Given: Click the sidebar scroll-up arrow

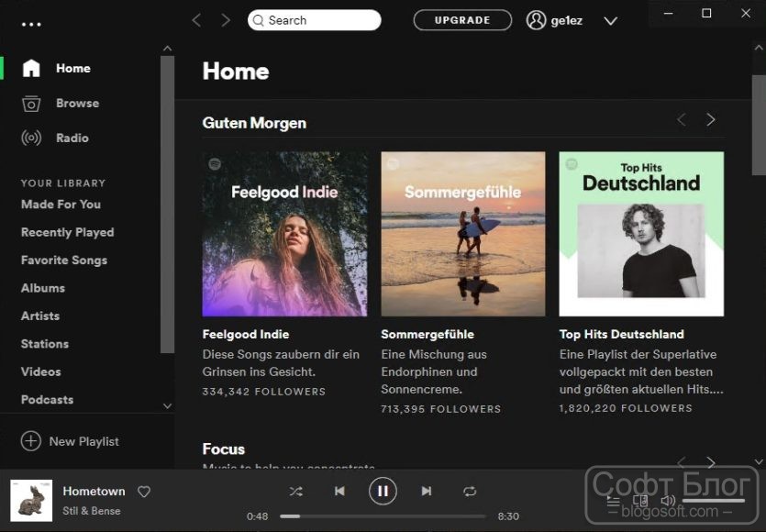Looking at the screenshot, I should (x=167, y=49).
